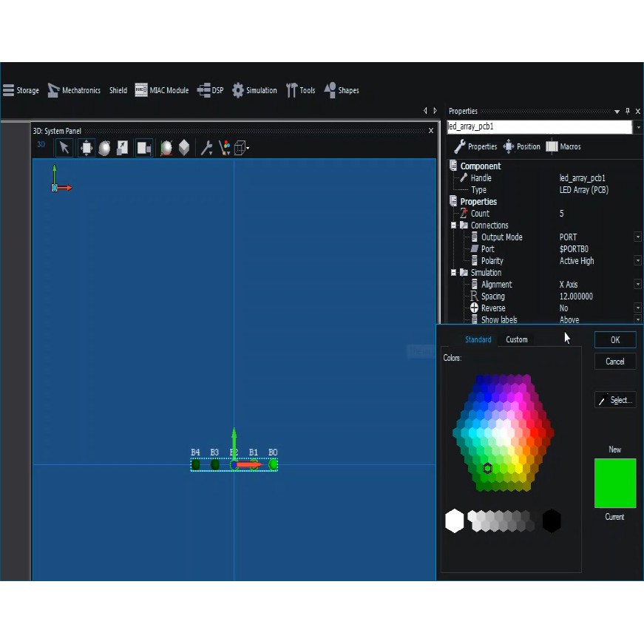The image size is (644, 644).
Task: Activate the move/pan tool in panel toolbar
Action: pos(87,148)
